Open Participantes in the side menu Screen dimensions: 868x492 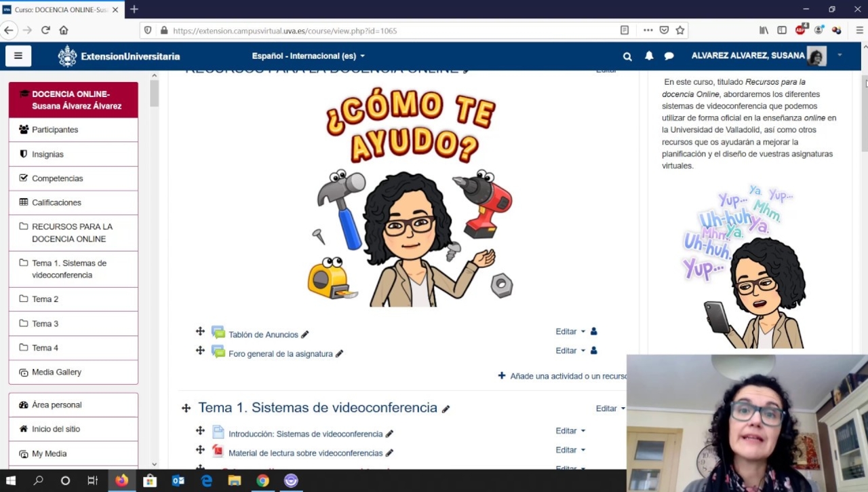pos(73,130)
